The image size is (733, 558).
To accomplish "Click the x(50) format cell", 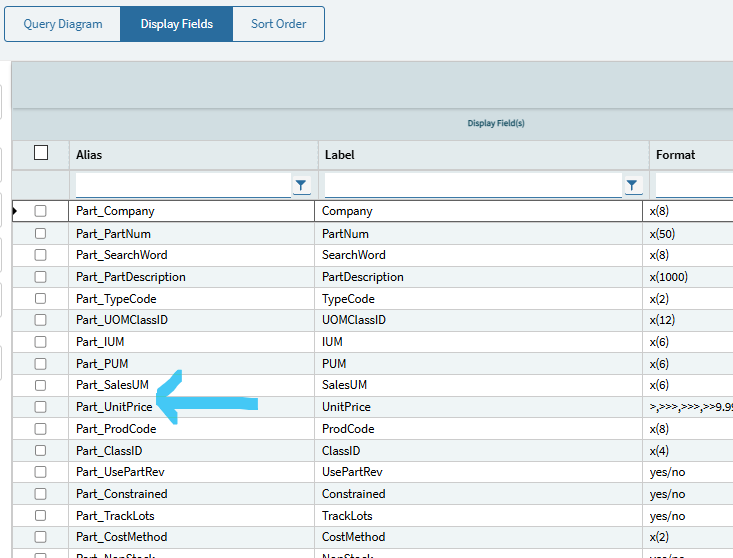I will [688, 233].
